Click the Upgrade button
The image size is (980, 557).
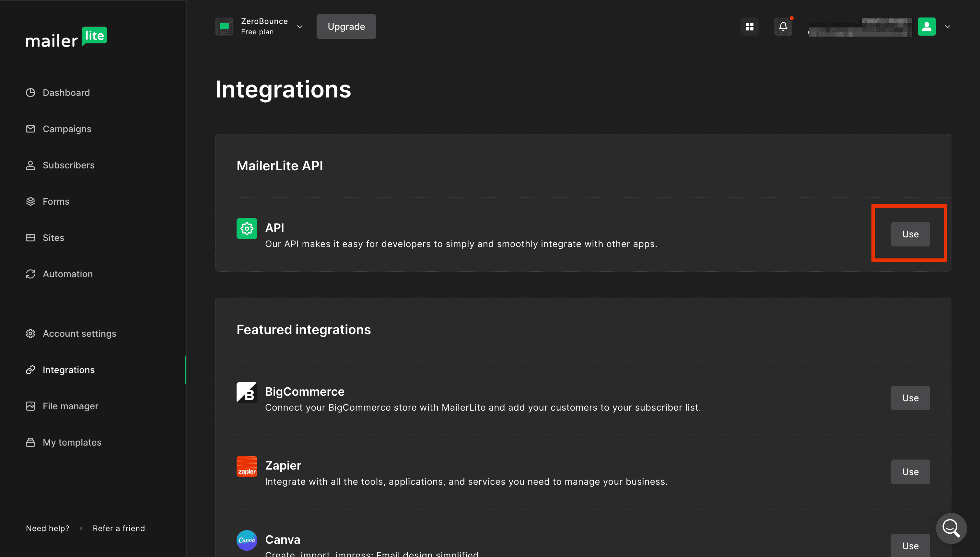tap(346, 27)
